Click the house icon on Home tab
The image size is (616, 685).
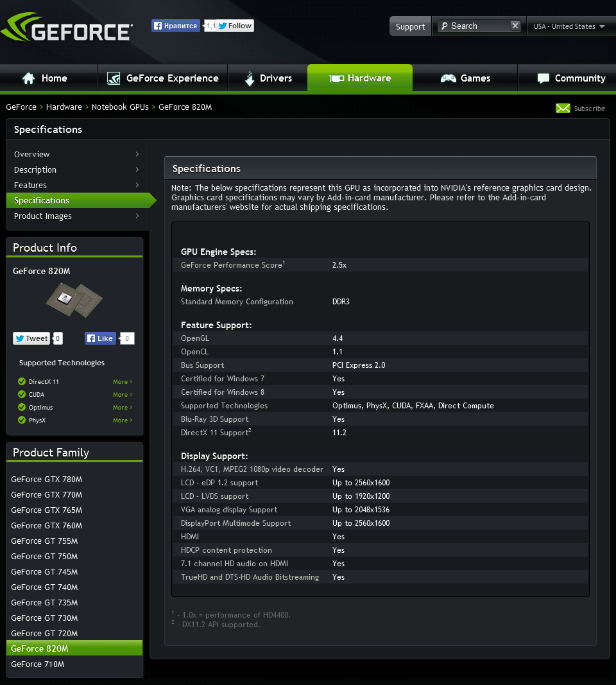click(29, 78)
